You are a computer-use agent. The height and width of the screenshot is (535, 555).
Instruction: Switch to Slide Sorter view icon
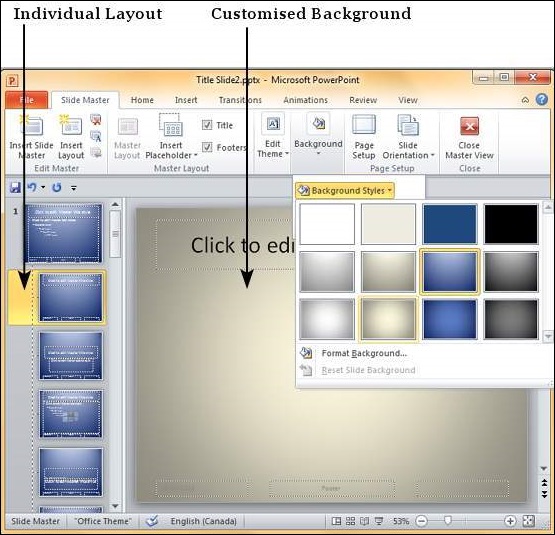(x=350, y=521)
